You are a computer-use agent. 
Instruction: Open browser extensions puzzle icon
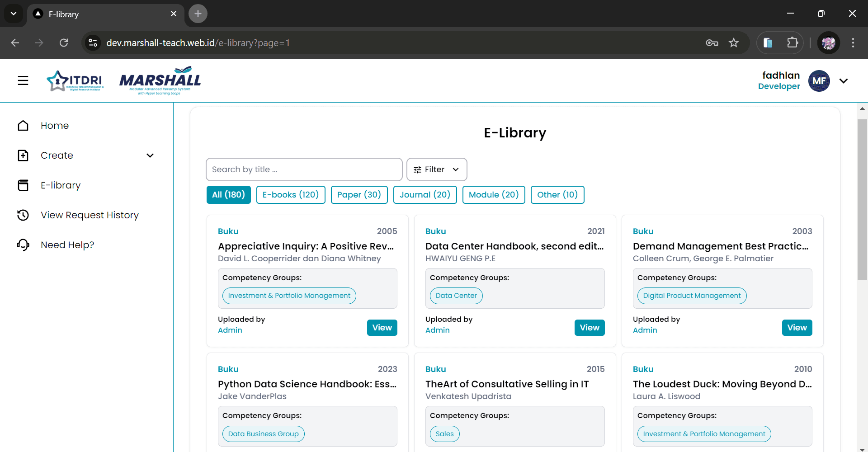792,43
